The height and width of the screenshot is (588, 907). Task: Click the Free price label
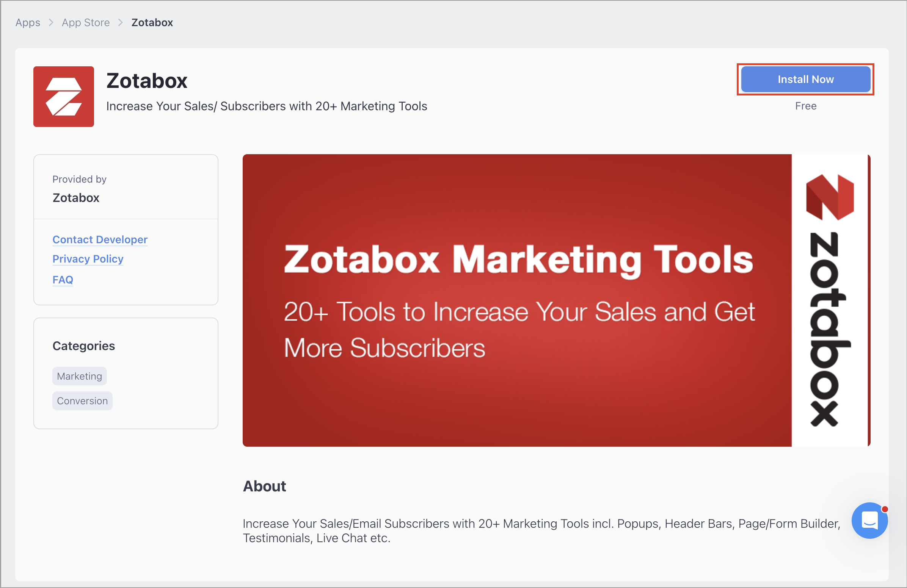coord(806,106)
